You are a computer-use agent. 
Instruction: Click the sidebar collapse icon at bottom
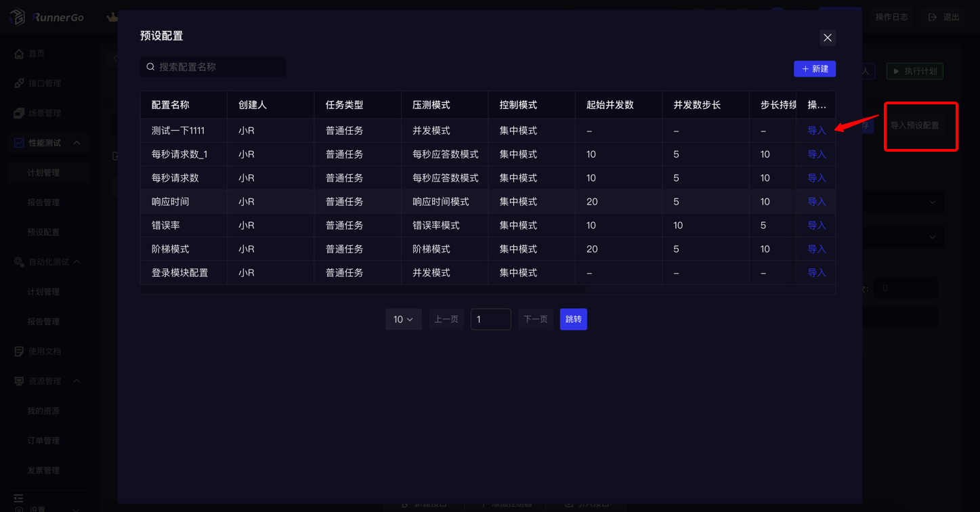click(x=18, y=498)
